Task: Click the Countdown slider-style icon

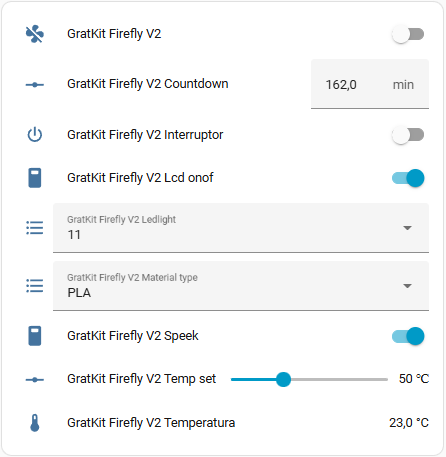Action: (35, 85)
